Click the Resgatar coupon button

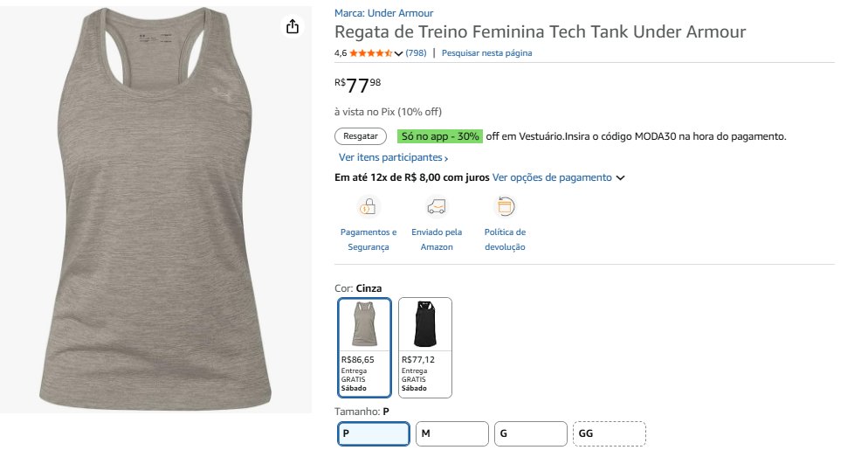361,136
